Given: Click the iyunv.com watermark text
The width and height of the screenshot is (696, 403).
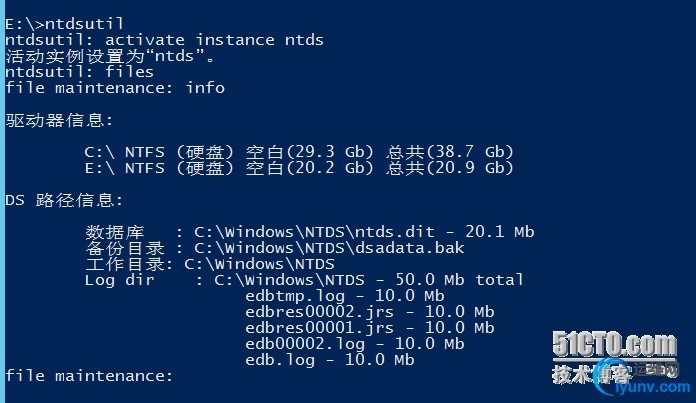Looking at the screenshot, I should tap(652, 387).
